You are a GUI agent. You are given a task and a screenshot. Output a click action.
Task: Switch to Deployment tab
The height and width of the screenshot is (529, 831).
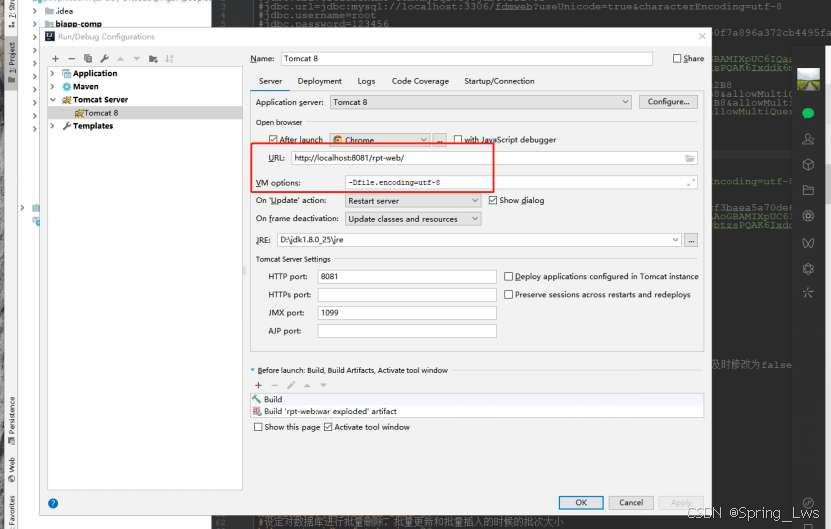coord(320,81)
